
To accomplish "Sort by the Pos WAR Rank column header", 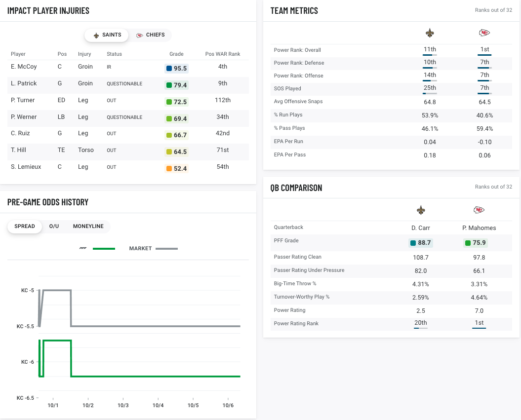I will click(223, 54).
